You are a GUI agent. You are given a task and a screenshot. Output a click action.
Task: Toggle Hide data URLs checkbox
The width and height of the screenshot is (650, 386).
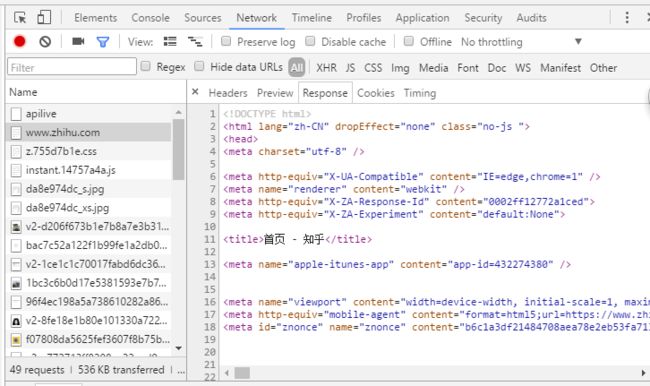[x=199, y=66]
